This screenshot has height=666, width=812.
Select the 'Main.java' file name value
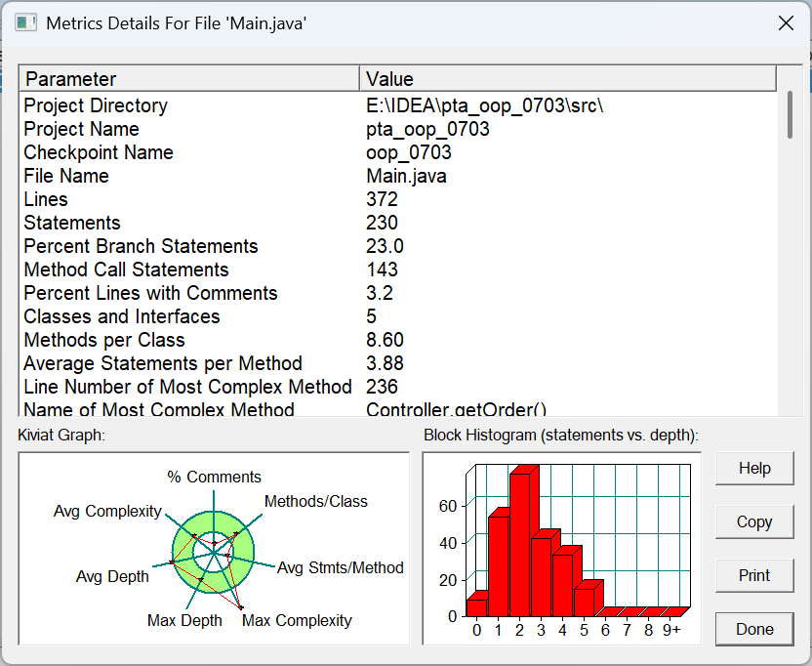(x=406, y=176)
